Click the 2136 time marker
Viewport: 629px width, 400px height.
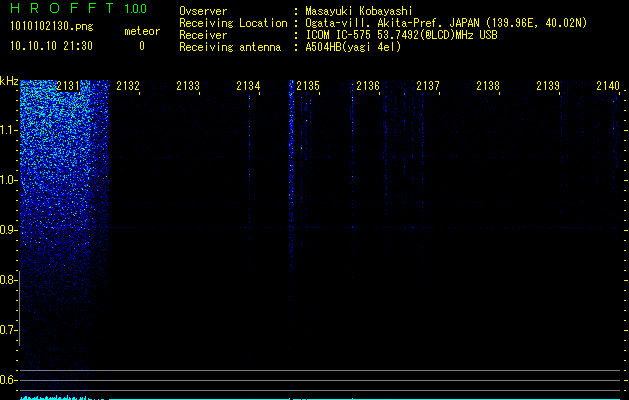click(x=368, y=86)
